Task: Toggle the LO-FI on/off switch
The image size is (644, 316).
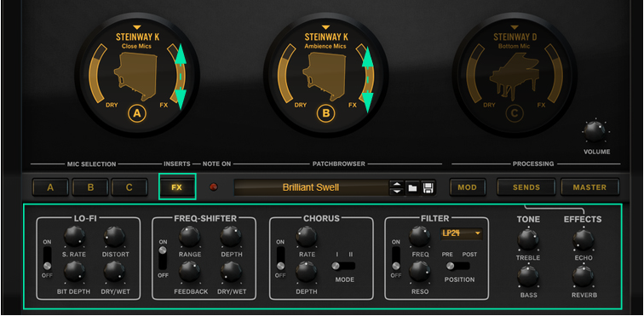Action: tap(48, 258)
